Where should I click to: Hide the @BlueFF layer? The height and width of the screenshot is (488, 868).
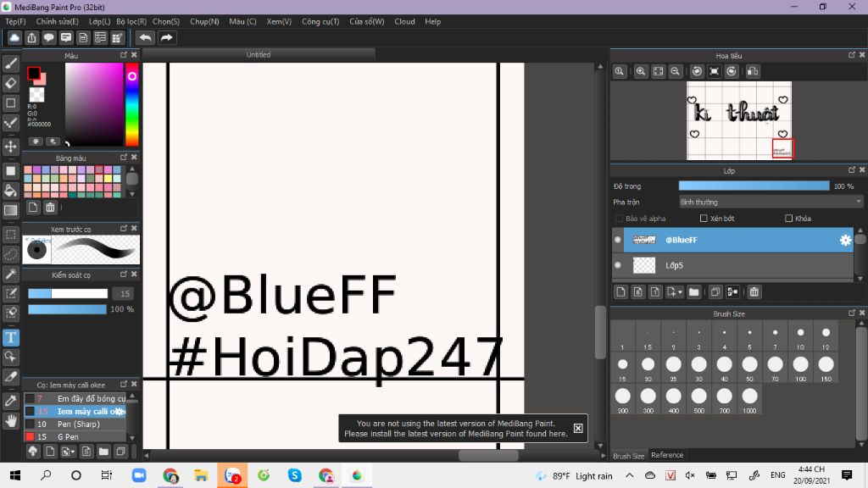point(618,240)
